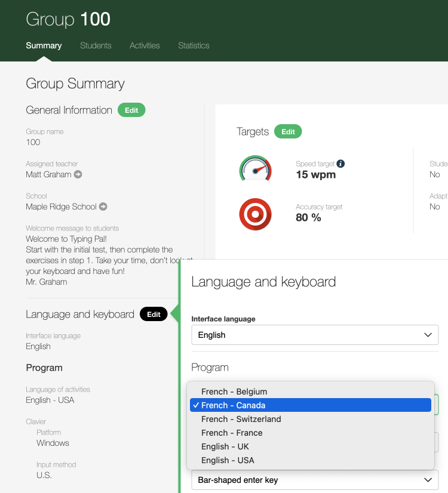Click the 'Group 100' page title
Image resolution: width=448 pixels, height=493 pixels.
coord(68,19)
